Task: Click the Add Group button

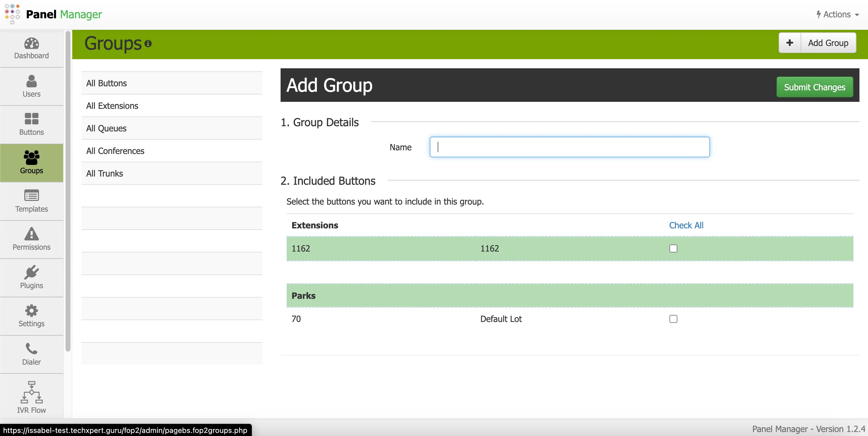Action: pyautogui.click(x=829, y=42)
